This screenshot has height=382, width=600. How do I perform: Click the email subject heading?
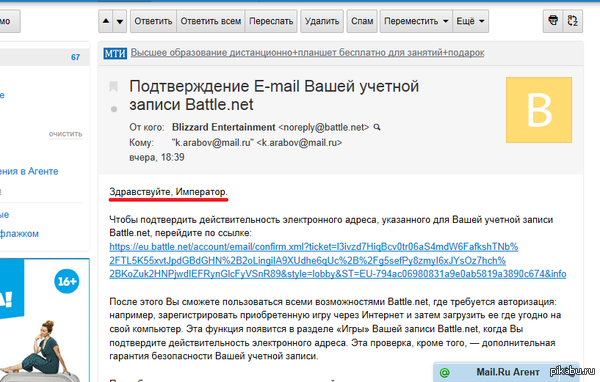pos(274,95)
